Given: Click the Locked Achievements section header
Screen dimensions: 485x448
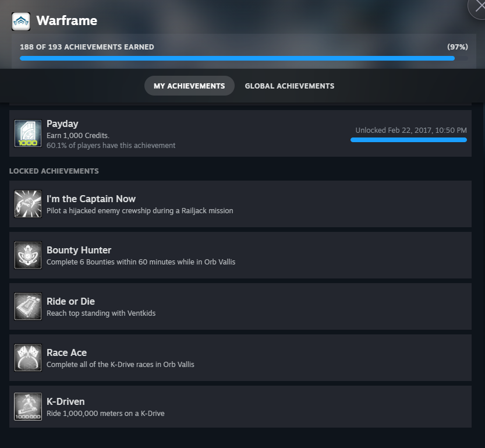Looking at the screenshot, I should click(x=54, y=171).
